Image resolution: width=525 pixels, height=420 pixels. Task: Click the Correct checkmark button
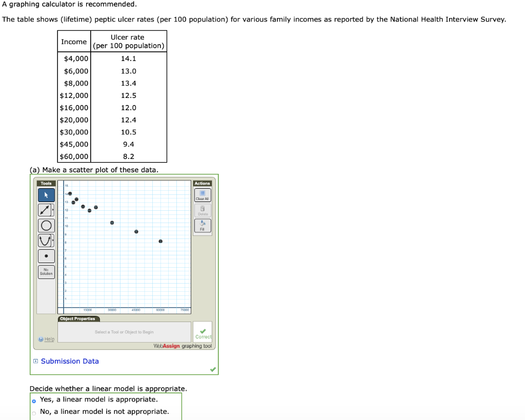click(203, 333)
